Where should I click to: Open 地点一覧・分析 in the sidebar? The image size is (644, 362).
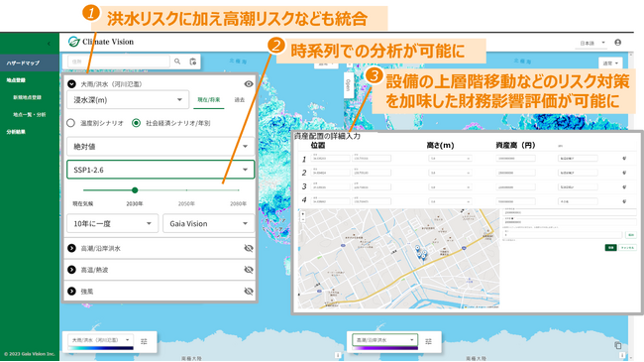(29, 114)
